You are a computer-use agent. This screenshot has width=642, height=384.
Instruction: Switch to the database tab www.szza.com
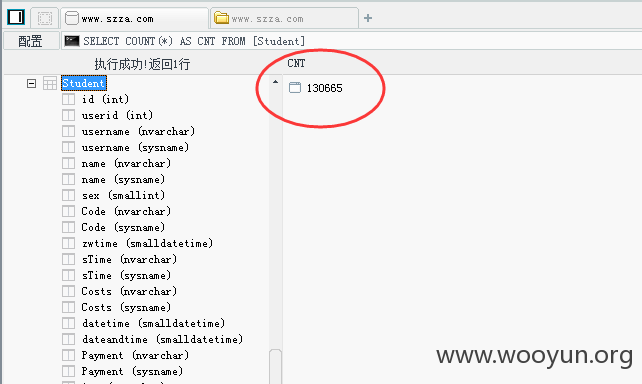(x=135, y=18)
